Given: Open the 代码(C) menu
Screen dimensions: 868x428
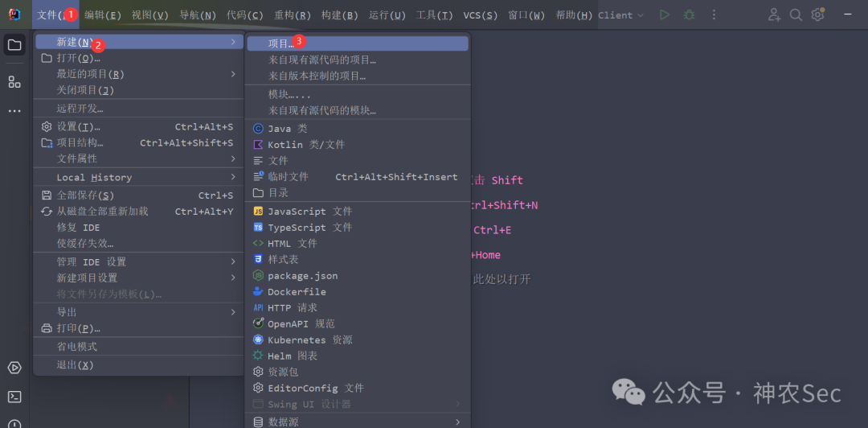Looking at the screenshot, I should [245, 15].
